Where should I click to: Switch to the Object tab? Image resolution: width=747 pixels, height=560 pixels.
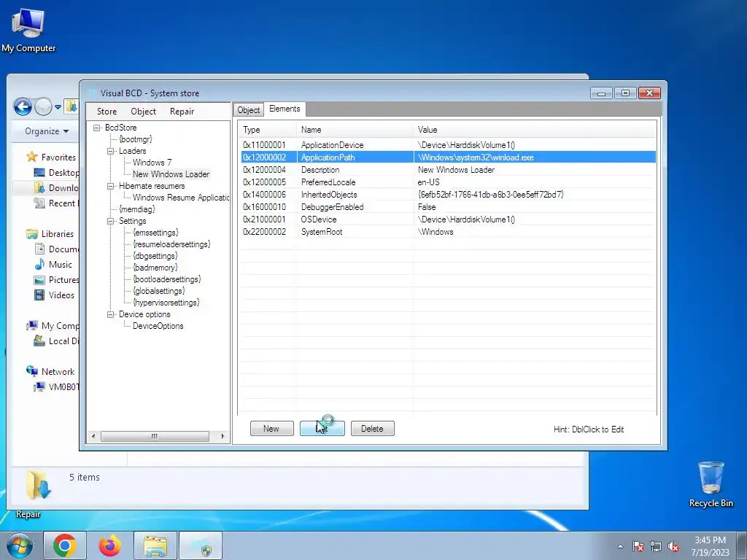click(249, 110)
